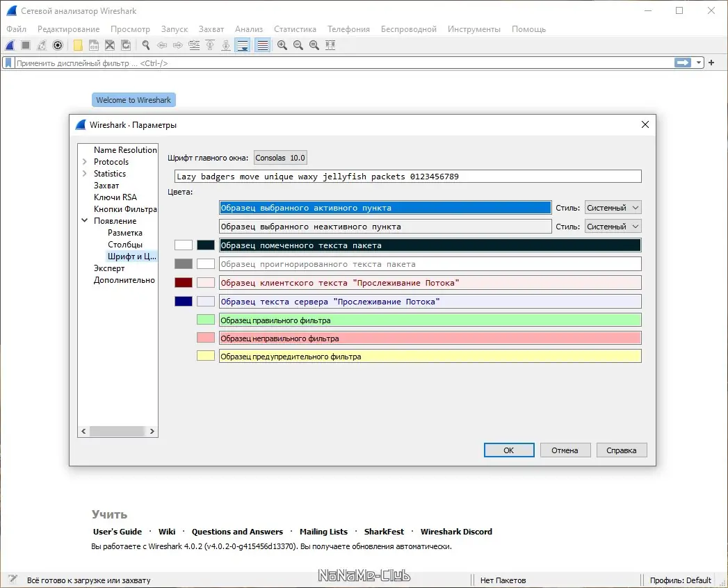Toggle packet colorization icon

(262, 45)
